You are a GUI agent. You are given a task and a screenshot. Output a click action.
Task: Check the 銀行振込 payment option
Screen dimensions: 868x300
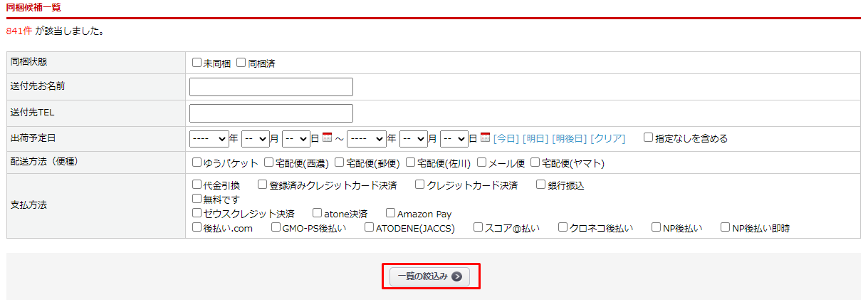(541, 185)
